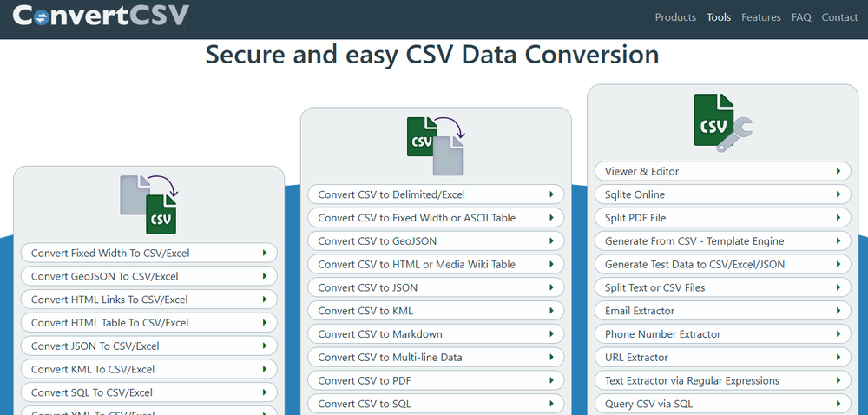The image size is (868, 415).
Task: Open the Viewer & Editor tool
Action: [x=722, y=171]
